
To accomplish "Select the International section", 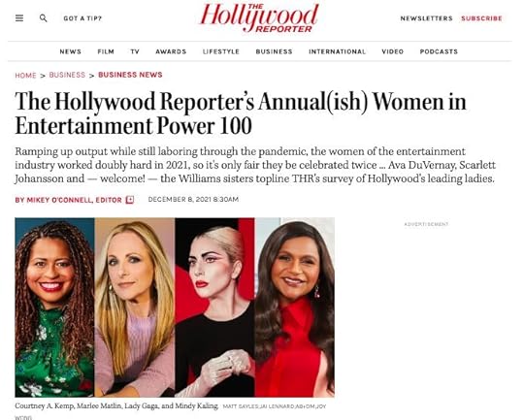I will coord(337,51).
